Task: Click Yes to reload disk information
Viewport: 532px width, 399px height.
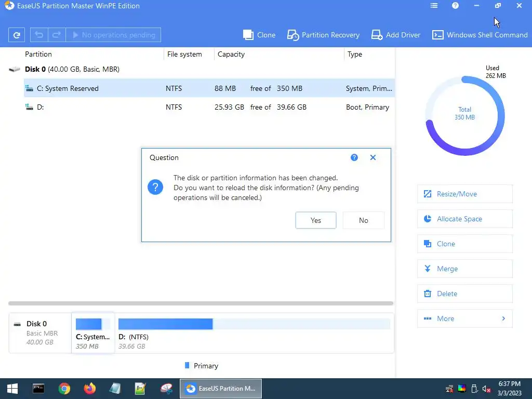Action: [315, 220]
